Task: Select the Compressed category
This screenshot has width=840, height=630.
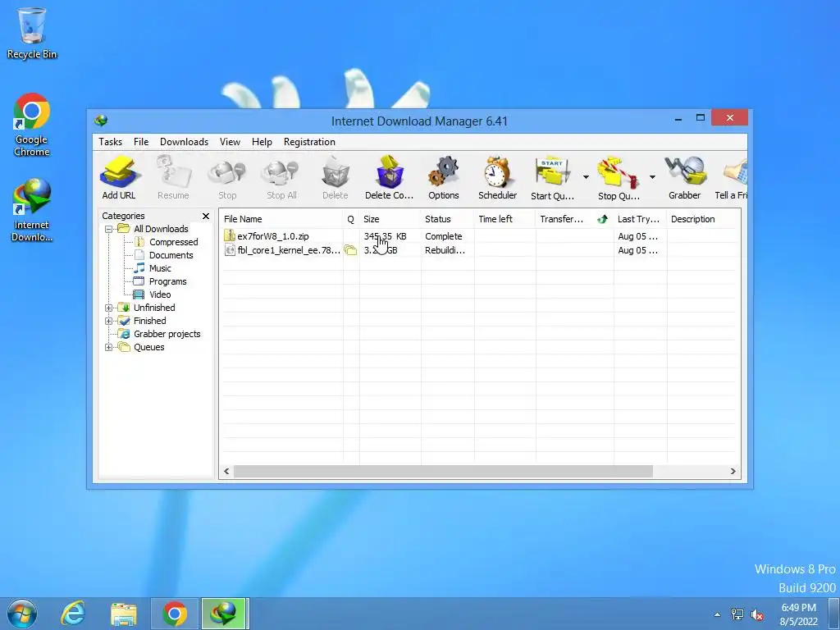Action: pos(174,242)
